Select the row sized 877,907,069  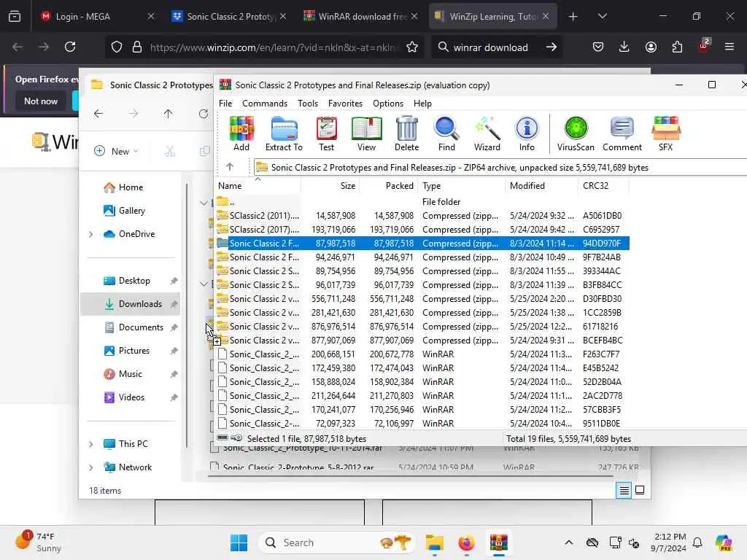click(x=423, y=341)
